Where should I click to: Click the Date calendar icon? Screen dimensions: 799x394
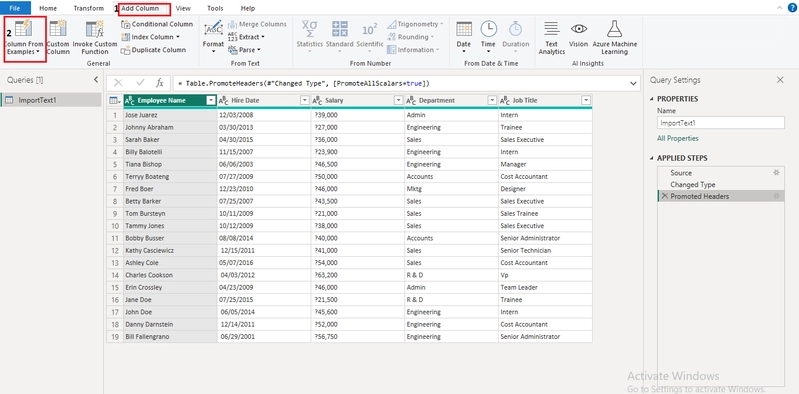pyautogui.click(x=464, y=29)
